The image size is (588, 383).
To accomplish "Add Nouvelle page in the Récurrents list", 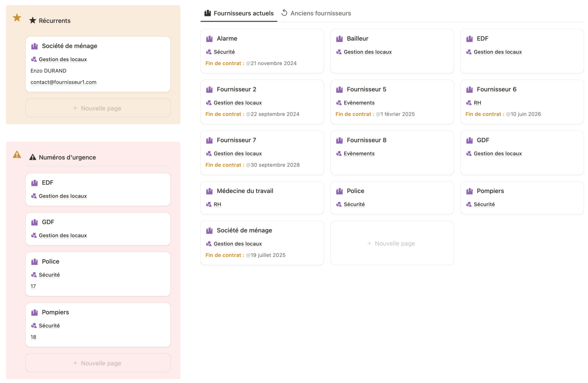I will pos(98,108).
